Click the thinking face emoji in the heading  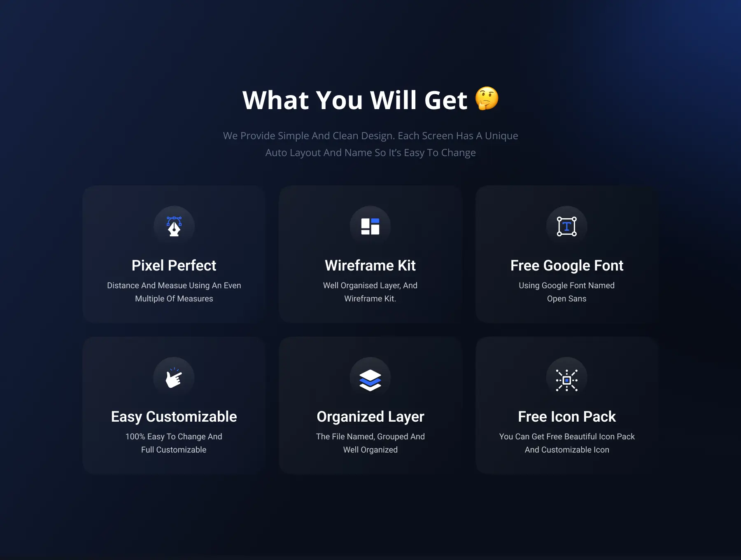[x=487, y=98]
